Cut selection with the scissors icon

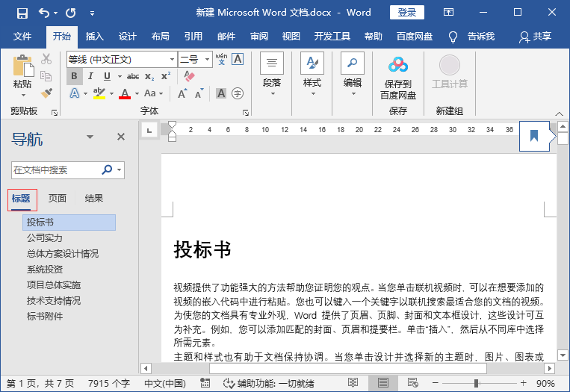point(46,59)
